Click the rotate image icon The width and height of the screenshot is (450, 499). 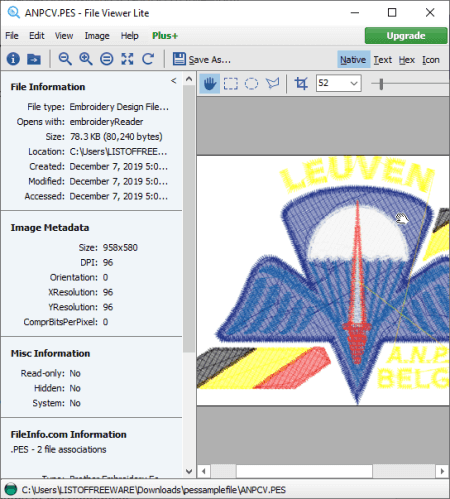[x=148, y=59]
